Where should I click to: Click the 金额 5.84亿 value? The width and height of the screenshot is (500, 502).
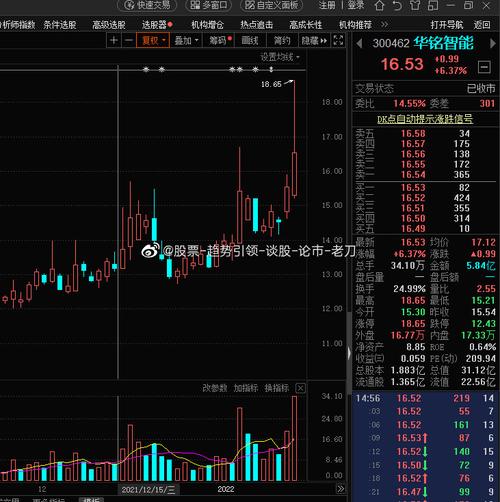point(481,266)
